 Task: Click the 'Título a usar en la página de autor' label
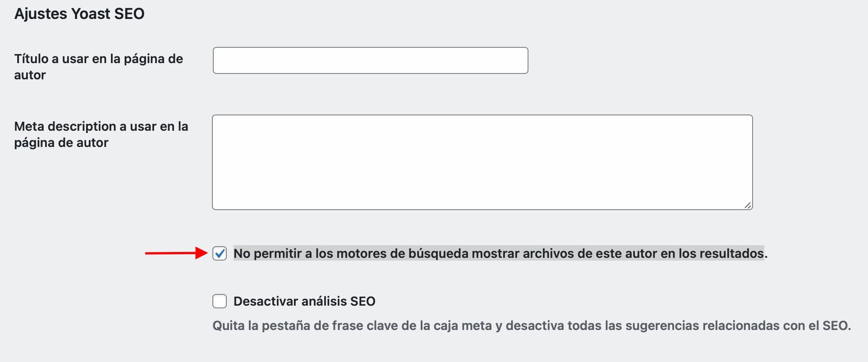98,67
